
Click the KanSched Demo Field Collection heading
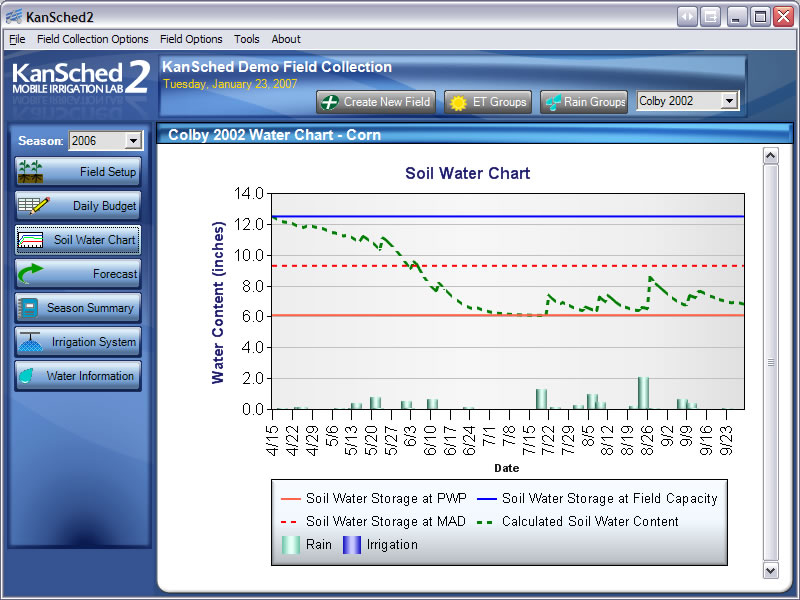277,67
